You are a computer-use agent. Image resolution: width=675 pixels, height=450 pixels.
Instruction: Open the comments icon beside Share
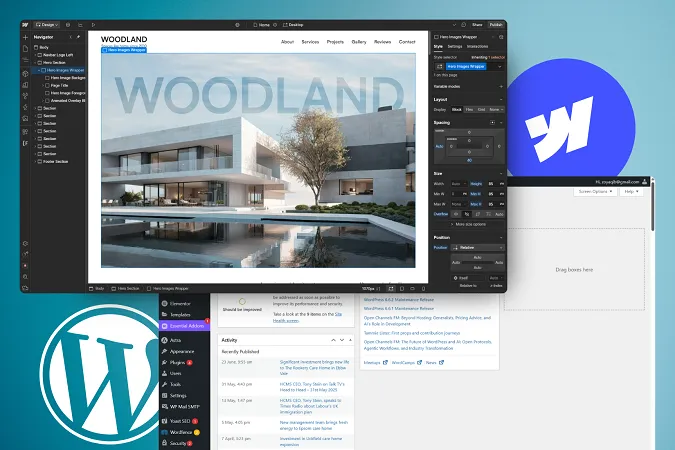pos(464,25)
